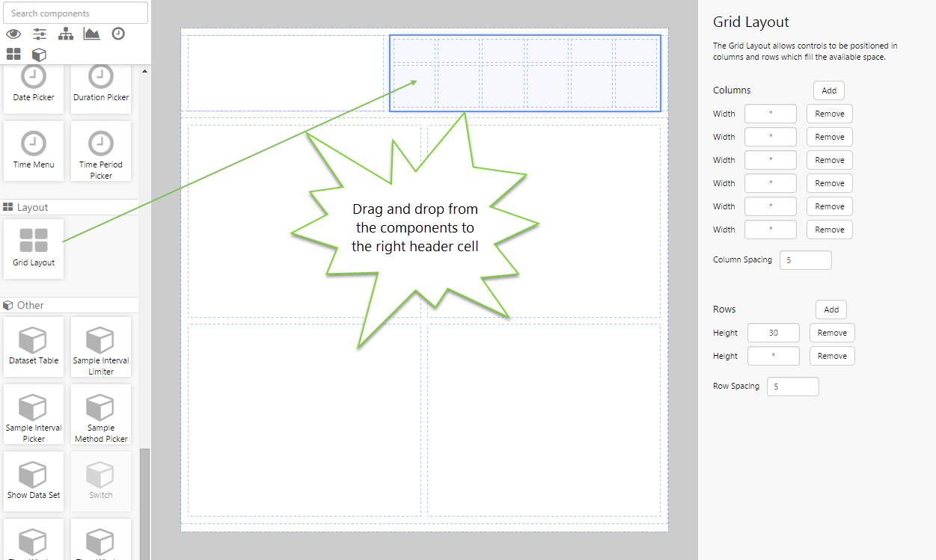Collapse the Other section header
Screen dimensions: 936x560
[x=30, y=305]
